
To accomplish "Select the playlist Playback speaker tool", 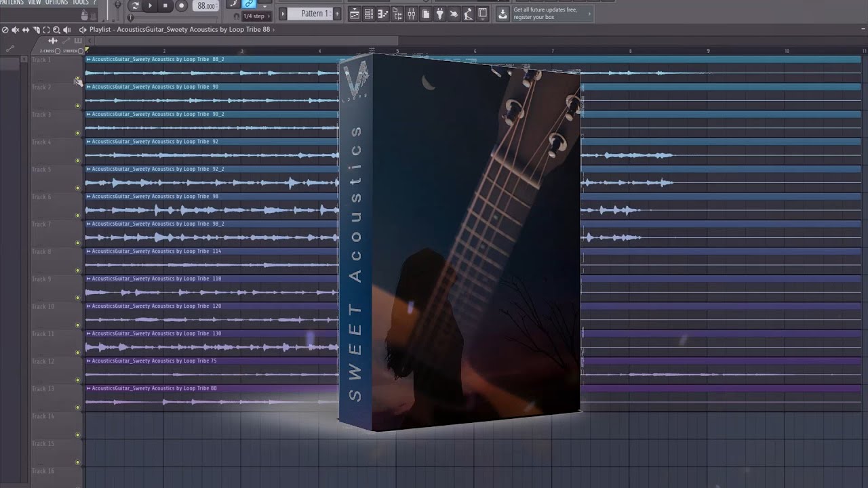I will tap(67, 30).
